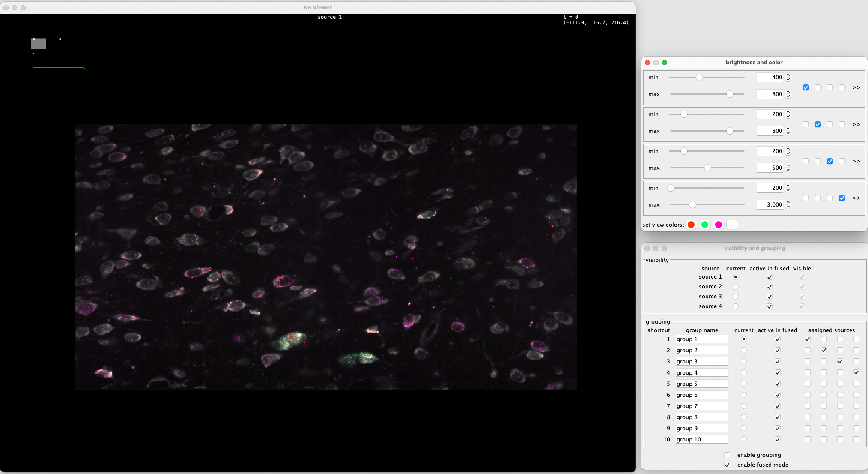Toggle active in fused for source 4
Screen dimensions: 868x474
point(770,306)
